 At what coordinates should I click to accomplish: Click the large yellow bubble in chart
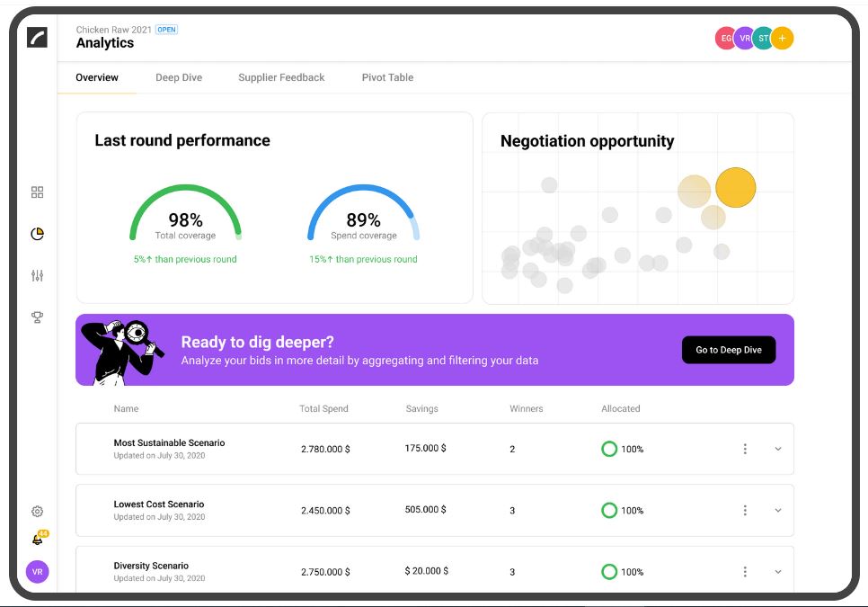(x=736, y=188)
